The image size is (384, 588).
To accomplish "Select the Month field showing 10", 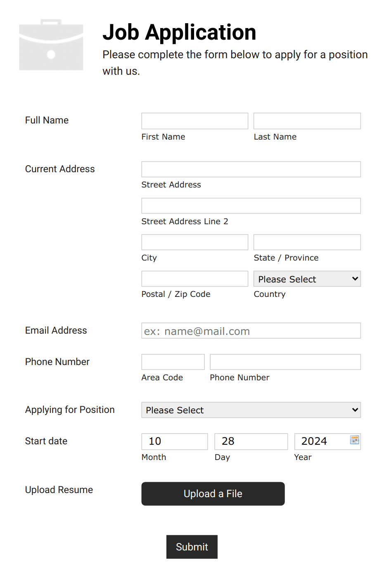I will pos(174,441).
